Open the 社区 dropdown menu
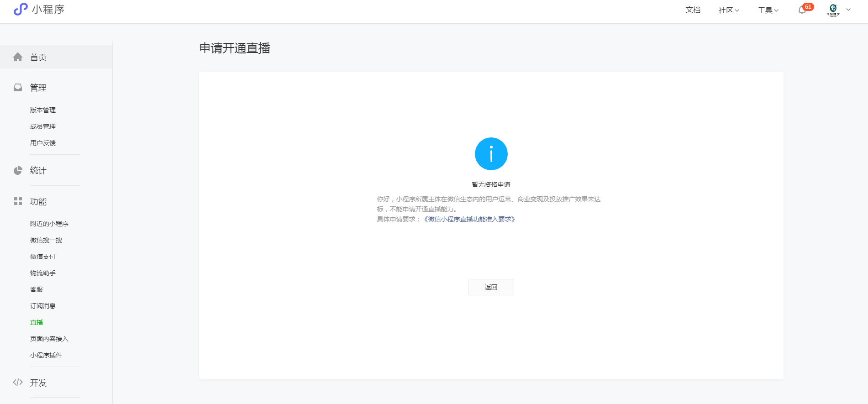The width and height of the screenshot is (868, 404). click(729, 10)
